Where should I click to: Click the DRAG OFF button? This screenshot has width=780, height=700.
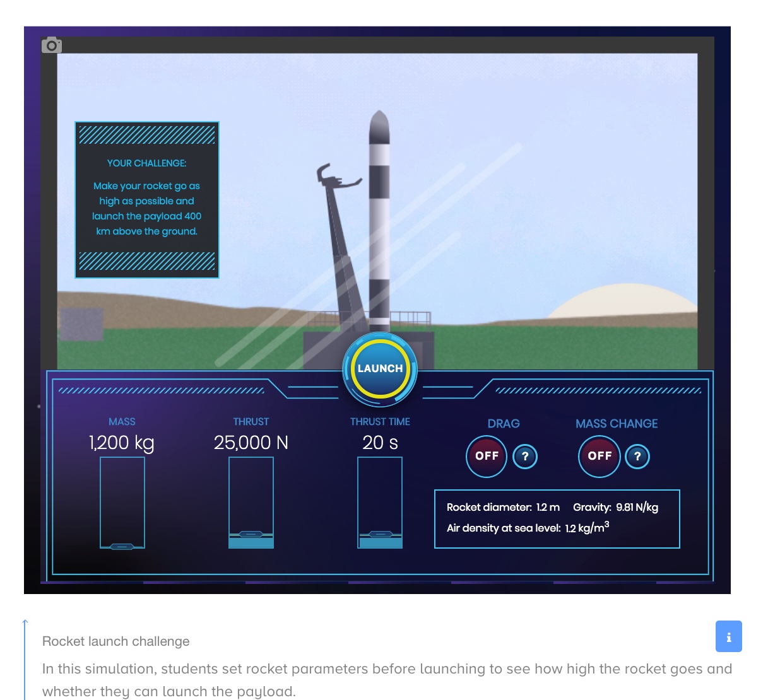(x=486, y=456)
